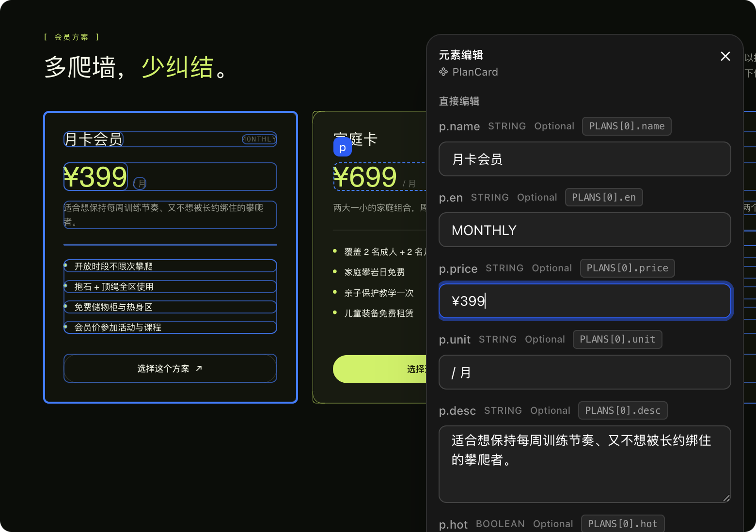Select feature row 抱石 + 顶绳全区使用
756x532 pixels.
click(170, 286)
